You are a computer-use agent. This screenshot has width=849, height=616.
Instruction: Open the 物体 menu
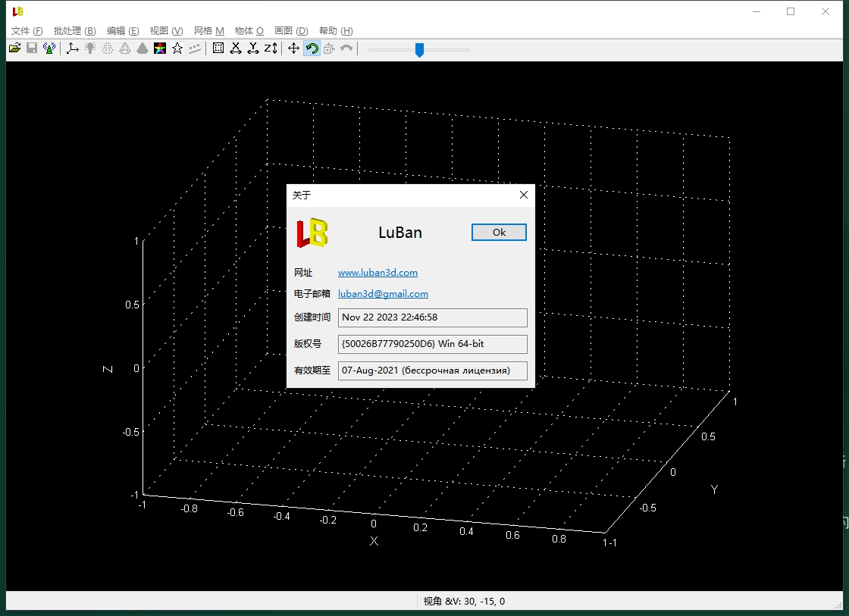(x=248, y=31)
